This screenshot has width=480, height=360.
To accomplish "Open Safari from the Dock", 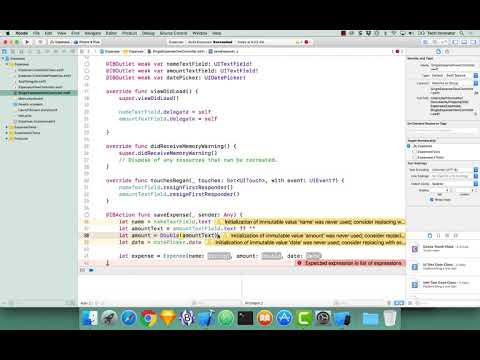I will point(129,318).
